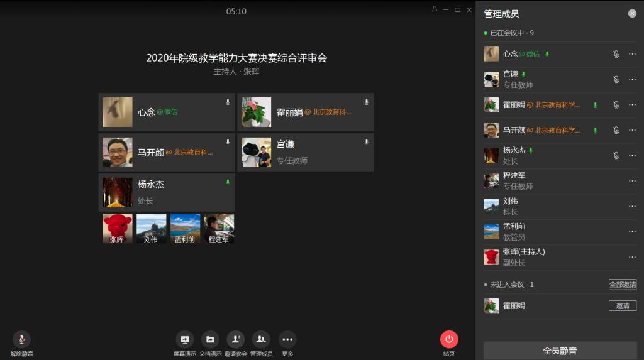Screen dimensions: 644x360
Task: Open 文档演示 document presentation
Action: [210, 339]
